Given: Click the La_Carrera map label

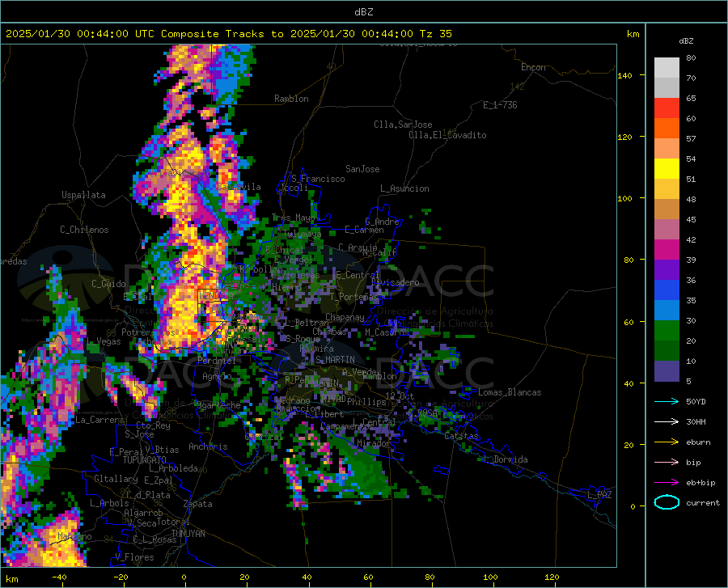Looking at the screenshot, I should (x=99, y=420).
